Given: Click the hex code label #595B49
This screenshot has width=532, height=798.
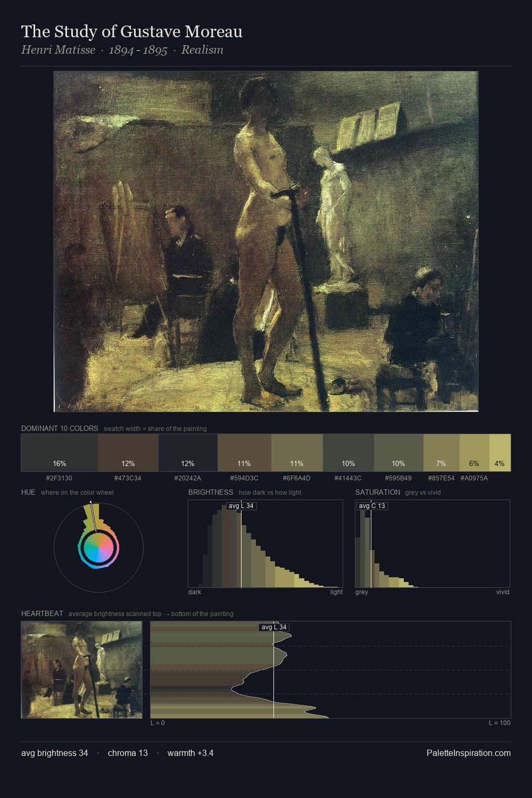Looking at the screenshot, I should (x=398, y=478).
